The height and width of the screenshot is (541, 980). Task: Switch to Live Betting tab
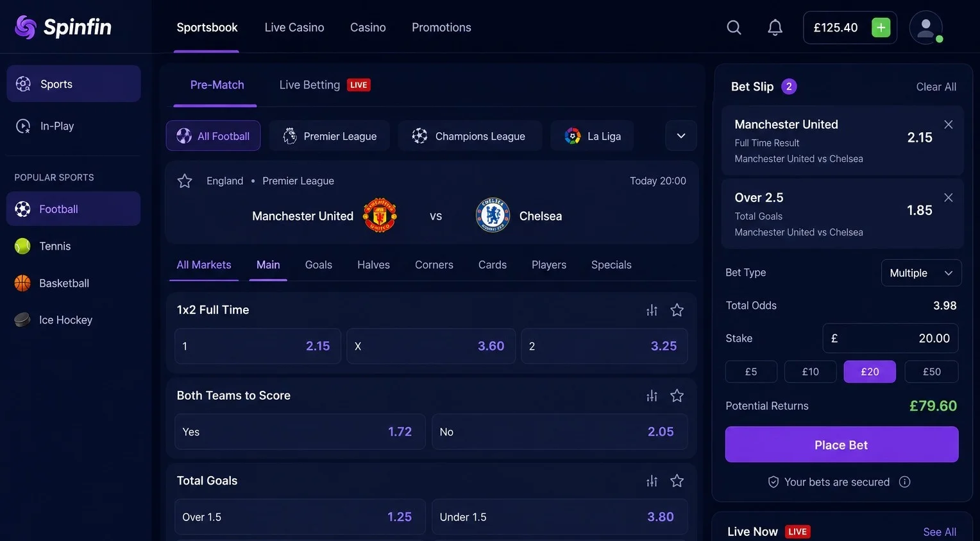(325, 85)
